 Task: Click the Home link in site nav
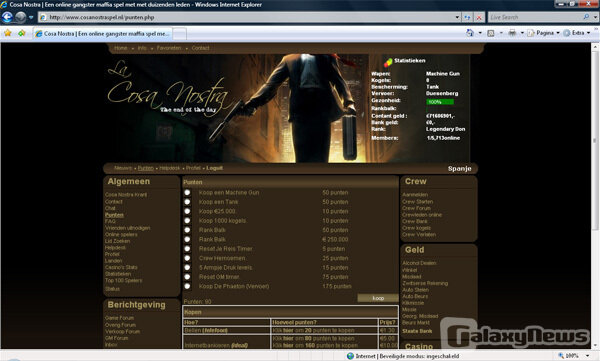pyautogui.click(x=121, y=48)
